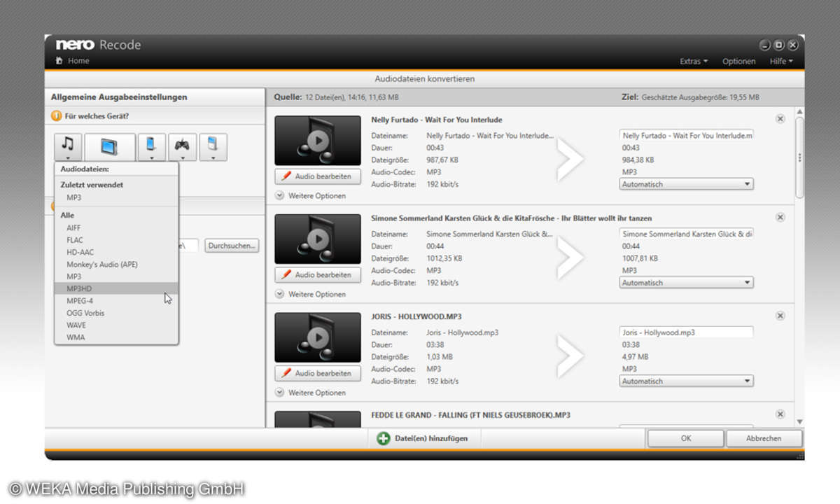Viewport: 840px width, 504px height.
Task: Remove Joris - Hollywood track from list
Action: (x=780, y=316)
